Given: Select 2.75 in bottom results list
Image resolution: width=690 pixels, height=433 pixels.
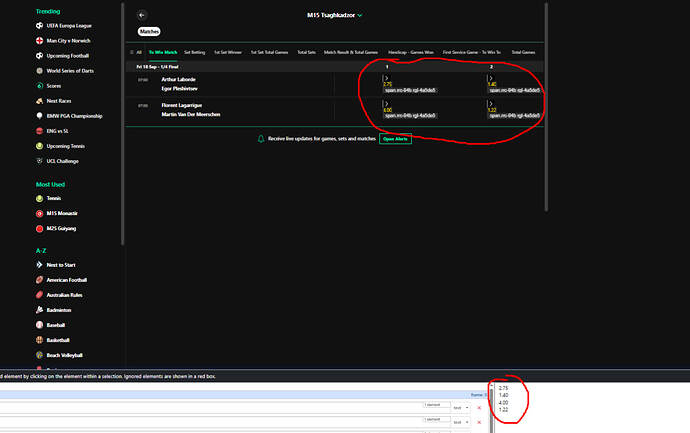Looking at the screenshot, I should [503, 388].
